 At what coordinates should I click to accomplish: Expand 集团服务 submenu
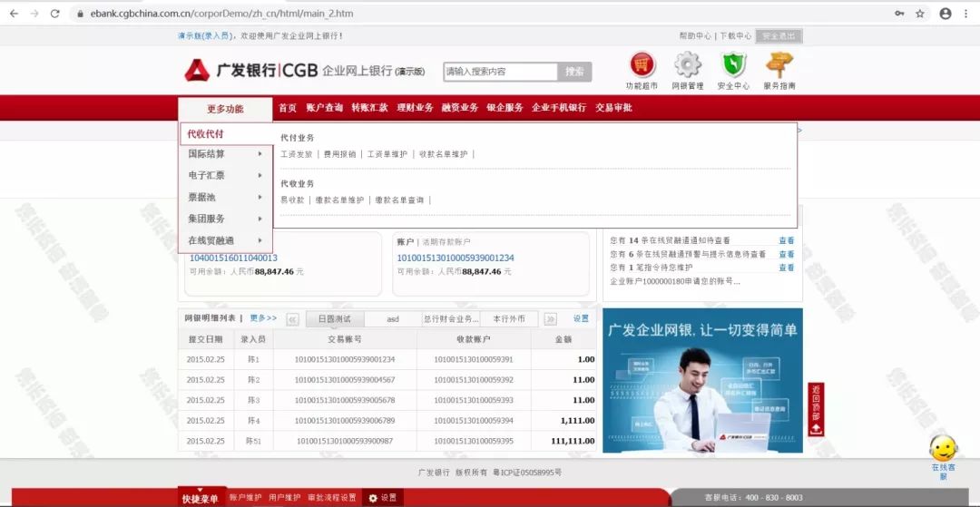pyautogui.click(x=226, y=219)
